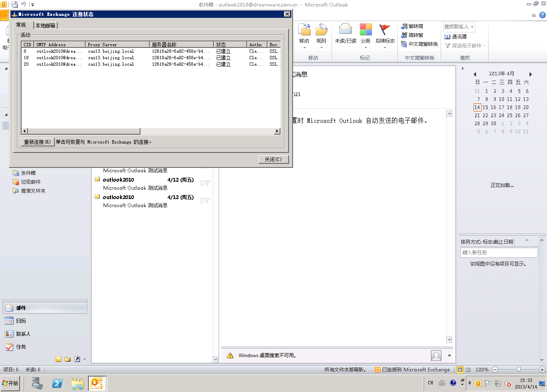Image resolution: width=547 pixels, height=392 pixels.
Task: Click the zoom out minus button
Action: (x=495, y=370)
